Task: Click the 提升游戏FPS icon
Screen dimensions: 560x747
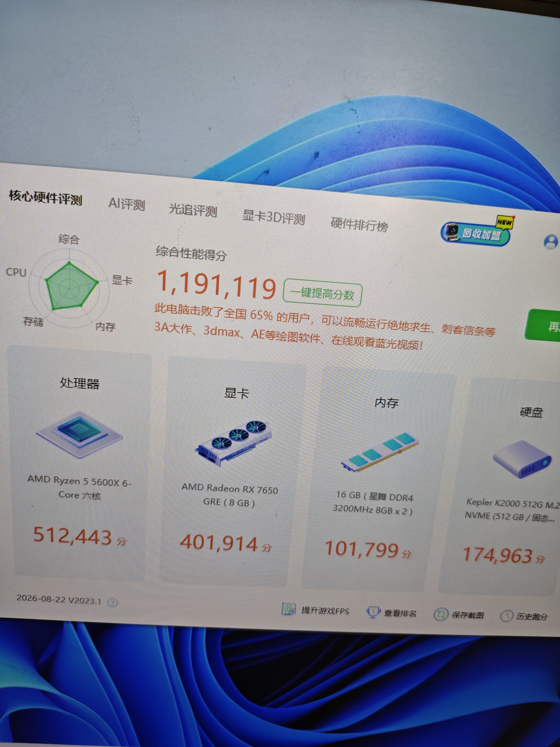Action: (x=289, y=609)
